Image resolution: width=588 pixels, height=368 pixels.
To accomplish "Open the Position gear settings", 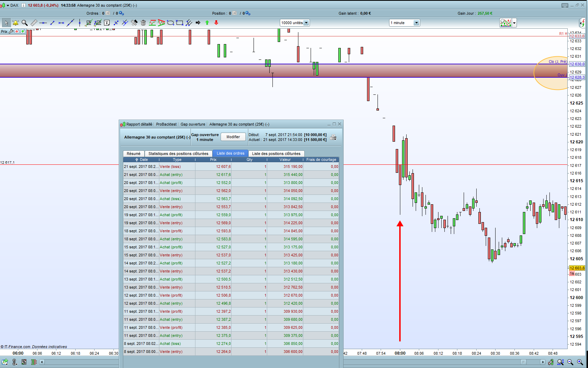I will (x=248, y=13).
